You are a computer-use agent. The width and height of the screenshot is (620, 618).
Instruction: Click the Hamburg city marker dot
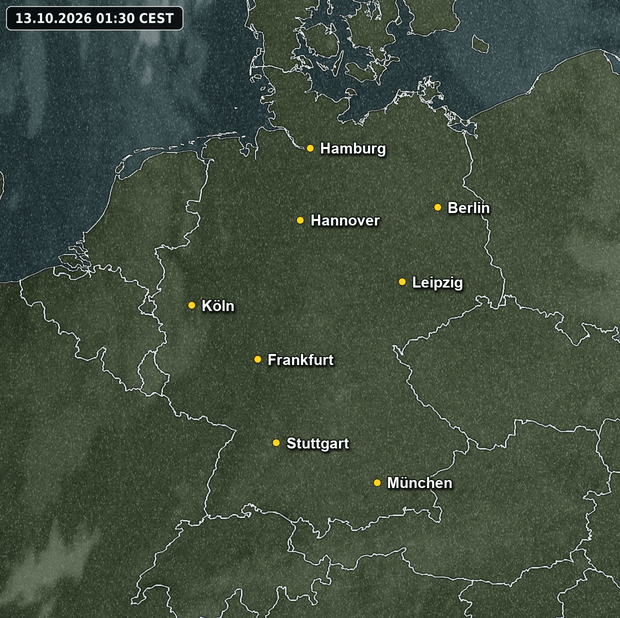click(310, 148)
